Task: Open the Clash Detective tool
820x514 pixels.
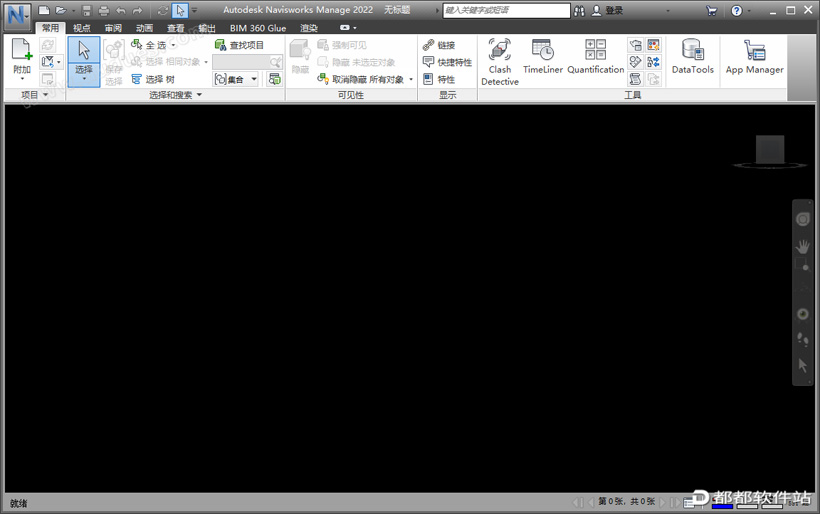Action: point(500,62)
